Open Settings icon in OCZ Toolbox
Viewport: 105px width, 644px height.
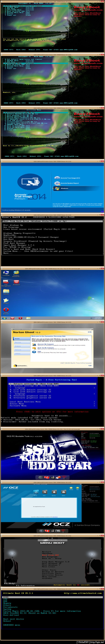[71, 488]
